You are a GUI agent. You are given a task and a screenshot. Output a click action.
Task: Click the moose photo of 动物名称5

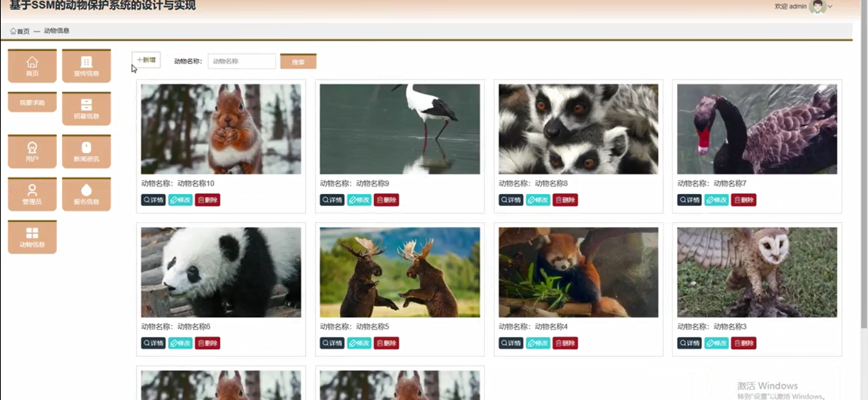point(400,272)
